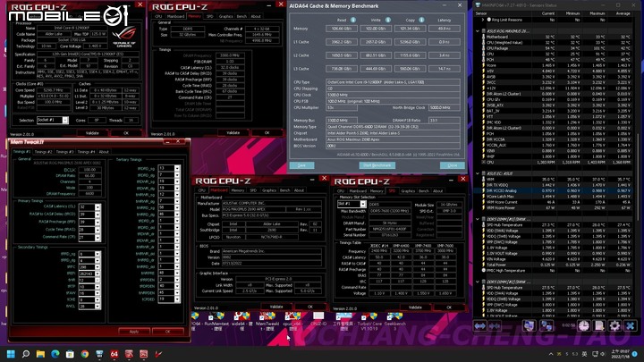Open CAS# Latency (CL) dropdown in MemTweakIt
Image resolution: width=644 pixels, height=362 pixels.
coord(97,206)
